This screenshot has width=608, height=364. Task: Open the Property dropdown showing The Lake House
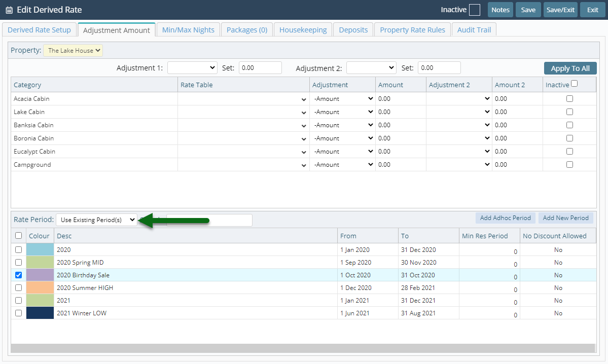point(73,50)
